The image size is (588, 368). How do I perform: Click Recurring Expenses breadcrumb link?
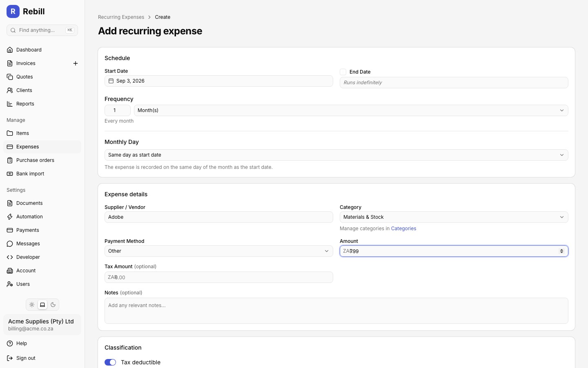pos(121,17)
